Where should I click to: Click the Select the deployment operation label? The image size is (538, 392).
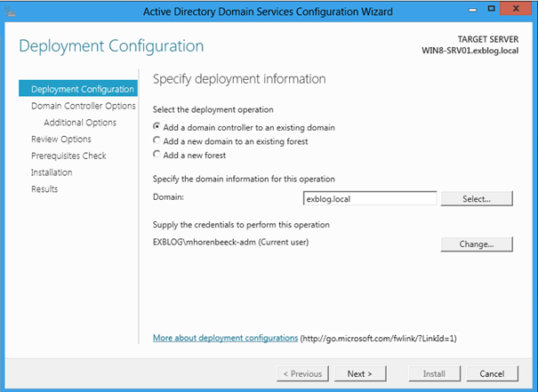coord(213,109)
